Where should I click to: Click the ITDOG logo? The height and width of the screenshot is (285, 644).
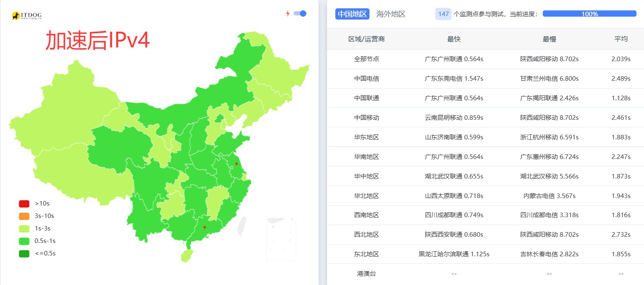(x=27, y=16)
